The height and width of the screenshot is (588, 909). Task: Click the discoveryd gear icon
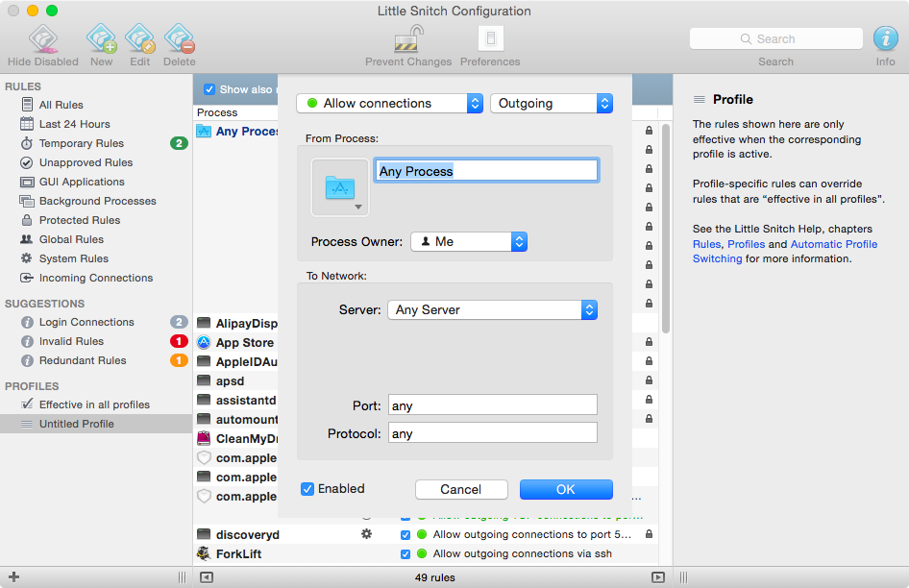point(366,534)
